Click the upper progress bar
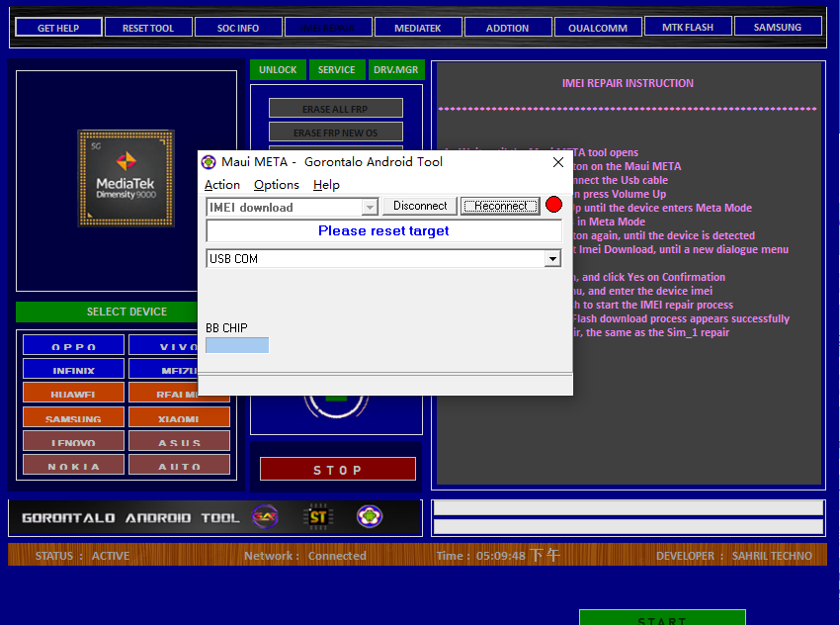 tap(628, 508)
